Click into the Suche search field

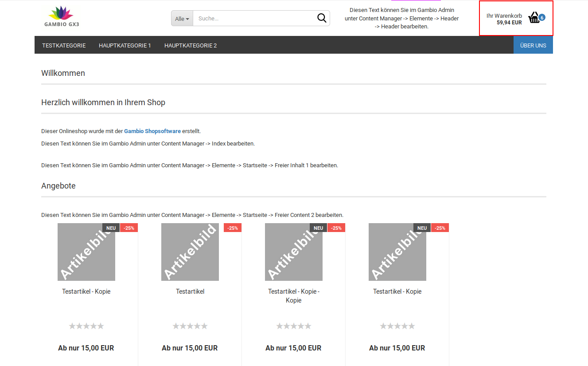pyautogui.click(x=255, y=19)
